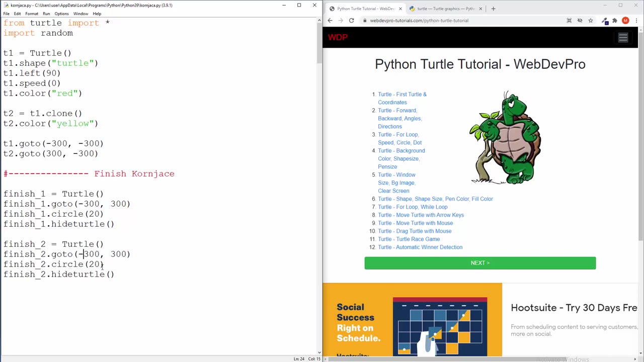This screenshot has height=362, width=644.
Task: Open the Options menu in IDLE
Action: [61, 14]
